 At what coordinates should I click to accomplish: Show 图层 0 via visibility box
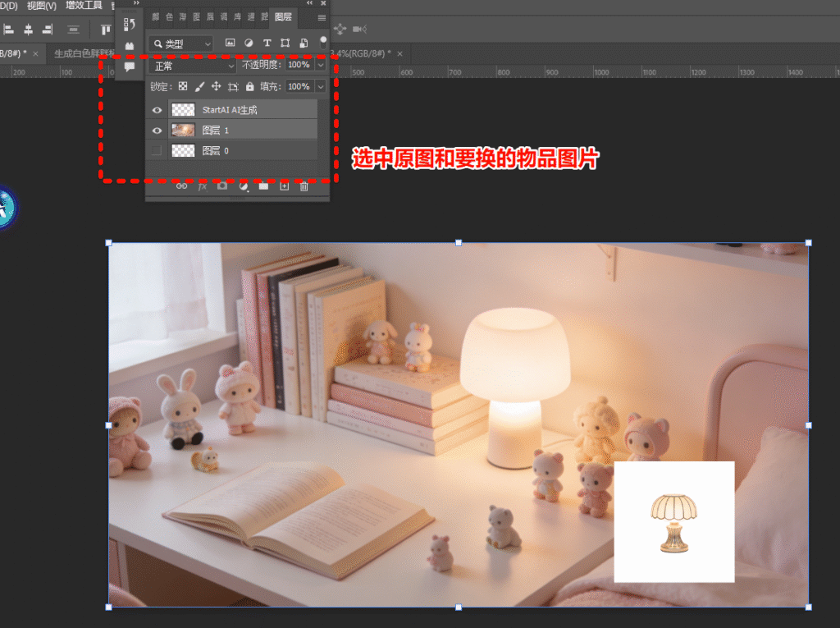(157, 150)
